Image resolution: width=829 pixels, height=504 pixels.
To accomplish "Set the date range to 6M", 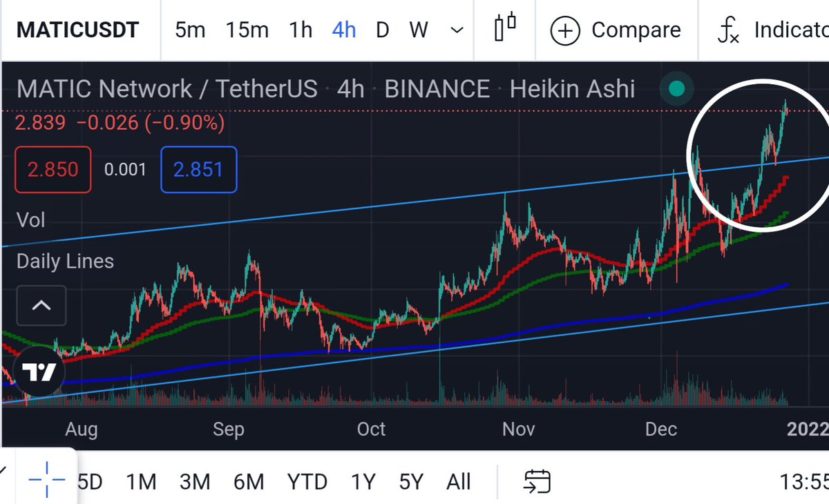I will click(x=249, y=481).
